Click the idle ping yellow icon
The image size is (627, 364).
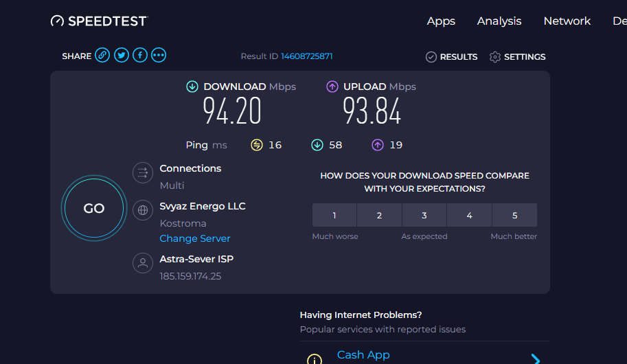(x=257, y=145)
